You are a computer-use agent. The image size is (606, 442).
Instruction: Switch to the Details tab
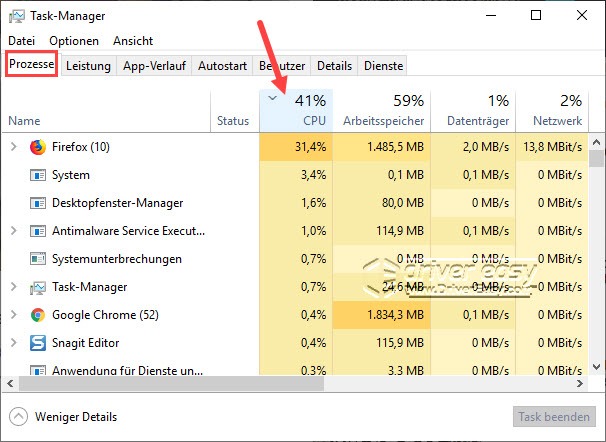click(x=334, y=66)
